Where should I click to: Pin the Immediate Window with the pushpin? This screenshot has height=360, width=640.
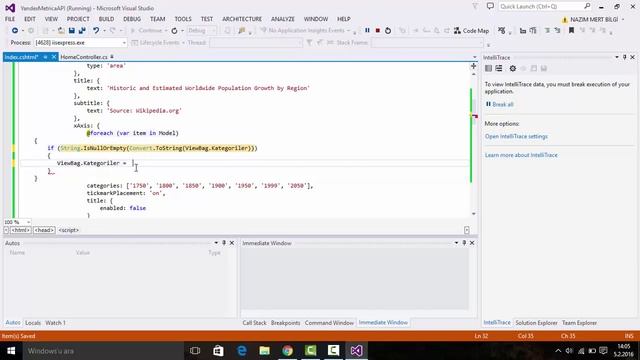point(464,243)
